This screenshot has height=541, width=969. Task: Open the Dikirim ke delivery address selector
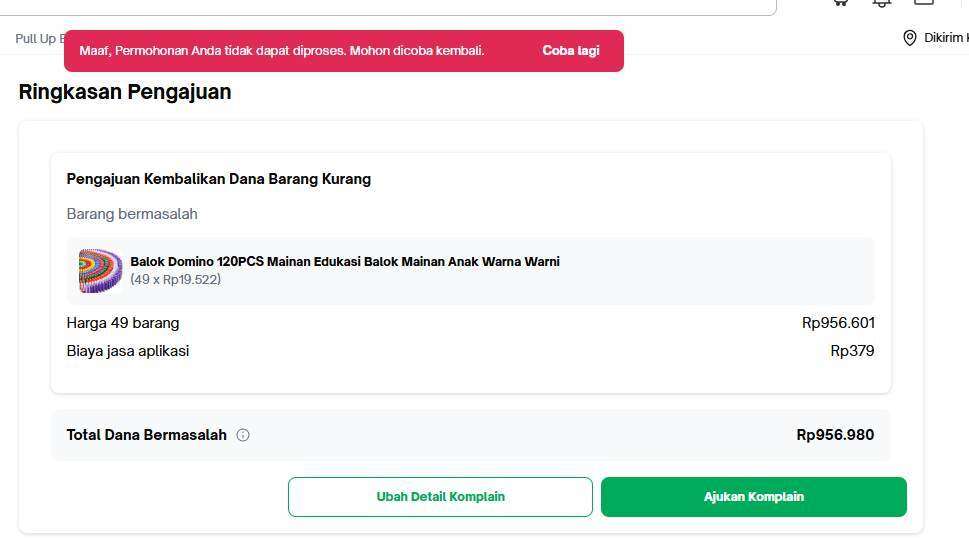point(936,38)
